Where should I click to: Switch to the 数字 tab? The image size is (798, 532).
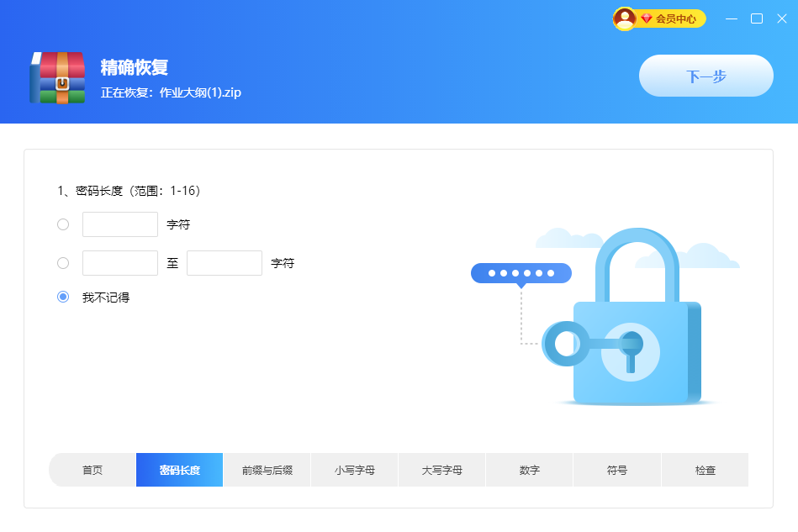pyautogui.click(x=529, y=470)
